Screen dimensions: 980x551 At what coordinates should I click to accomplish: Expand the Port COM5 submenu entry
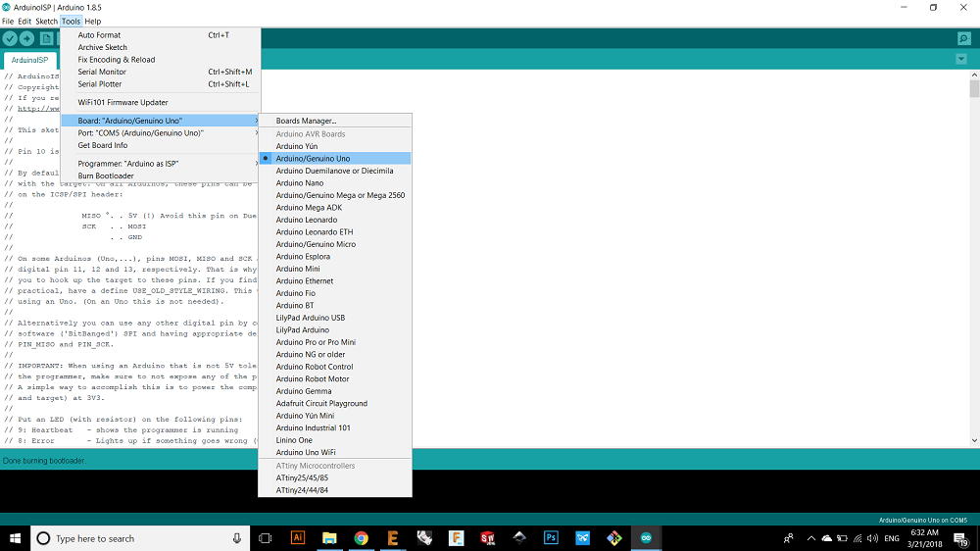(x=161, y=132)
